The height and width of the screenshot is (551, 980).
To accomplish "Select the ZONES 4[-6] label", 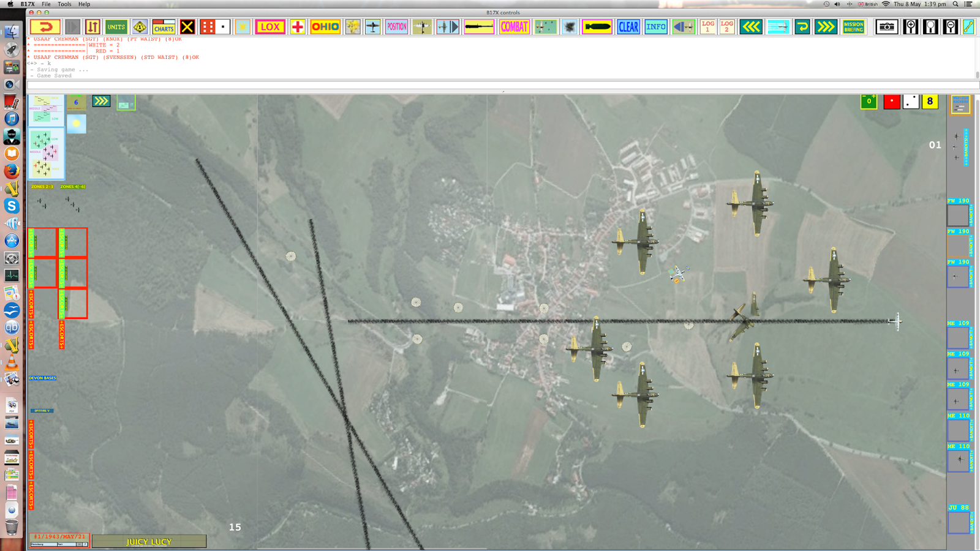I will tap(73, 187).
